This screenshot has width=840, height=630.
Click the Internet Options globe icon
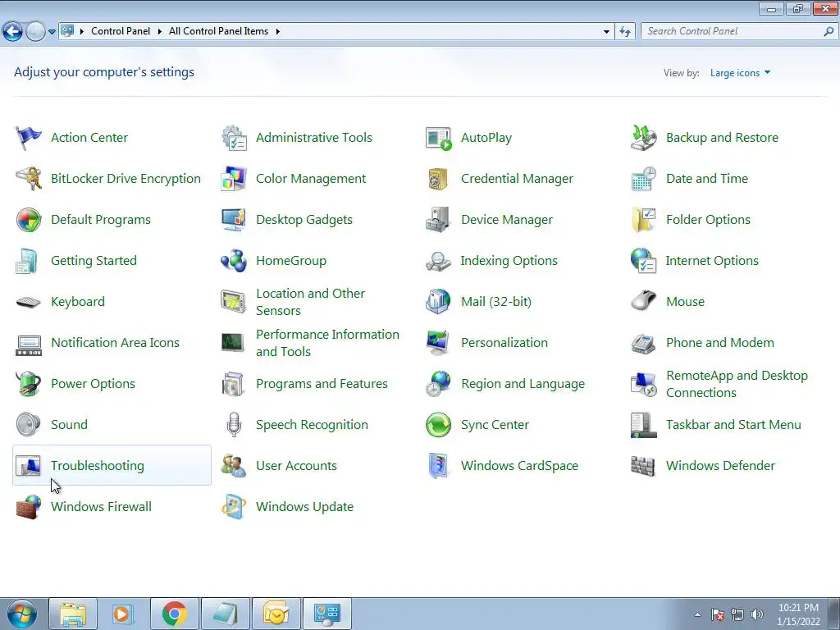[x=643, y=261]
